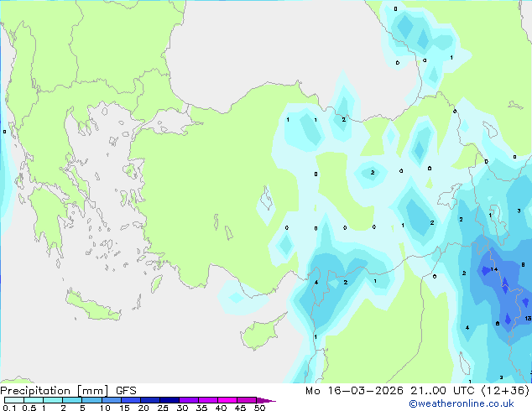Viewport: 532px width, 411px height.
Task: Click the '10' legend scale label
Action: tap(105, 408)
